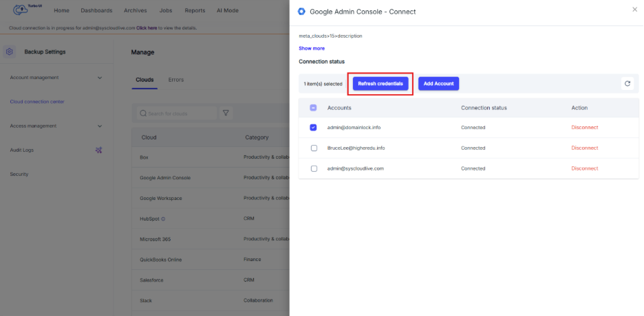Click the refresh icon in connection status
The width and height of the screenshot is (644, 316).
tap(627, 84)
